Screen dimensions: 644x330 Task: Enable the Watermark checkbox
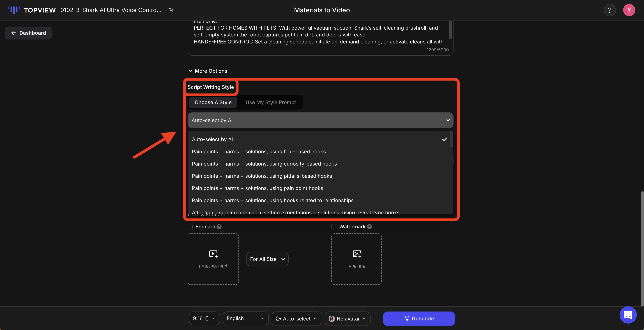334,227
